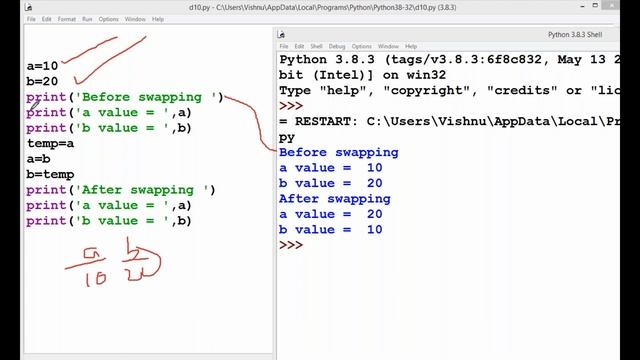Open Run menu in editor window
640x360 pixels.
[x=87, y=19]
